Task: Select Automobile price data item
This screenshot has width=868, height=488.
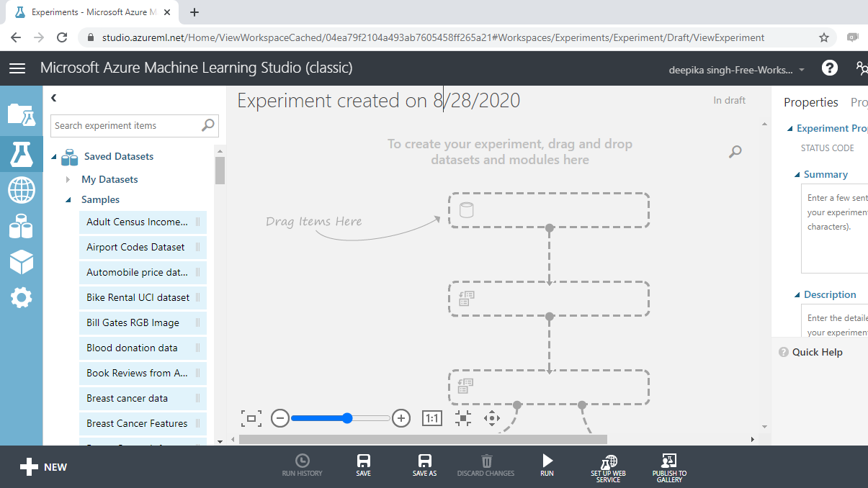Action: (143, 272)
